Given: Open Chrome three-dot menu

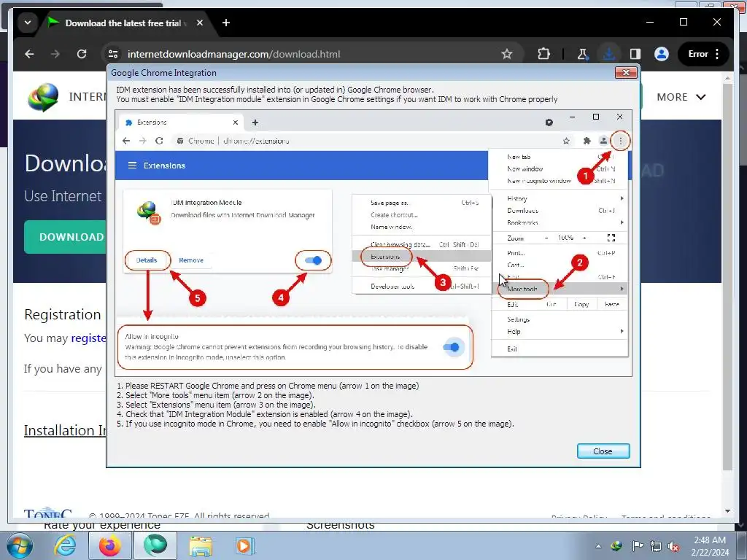Looking at the screenshot, I should (x=717, y=54).
